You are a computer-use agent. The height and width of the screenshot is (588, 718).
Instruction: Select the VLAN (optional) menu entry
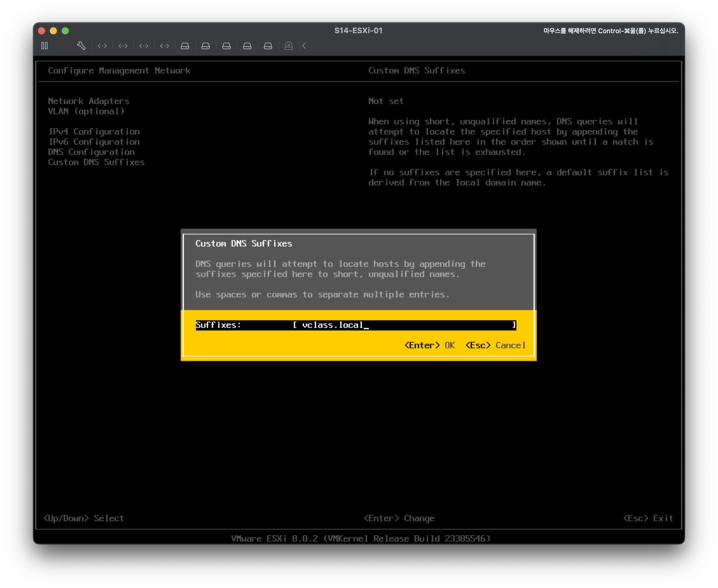pos(86,111)
